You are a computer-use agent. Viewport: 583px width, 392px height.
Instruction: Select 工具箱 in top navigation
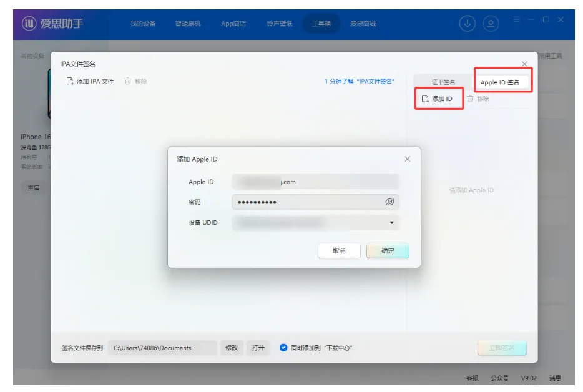(x=321, y=24)
